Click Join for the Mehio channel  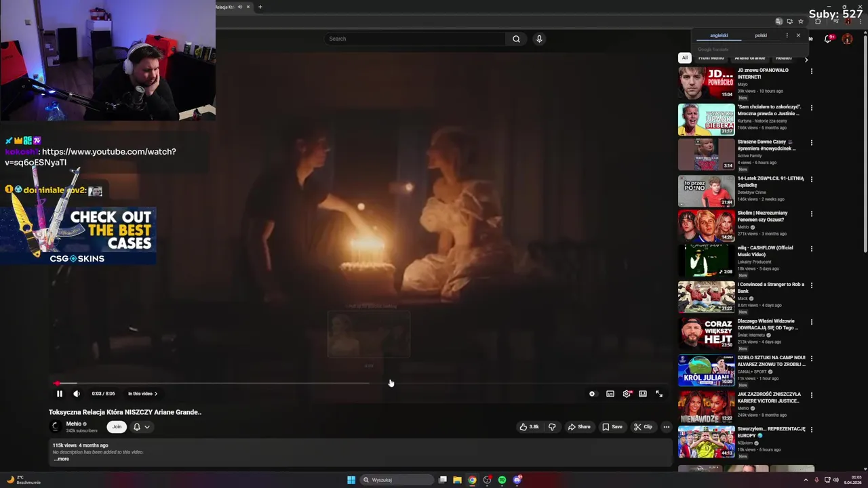117,427
